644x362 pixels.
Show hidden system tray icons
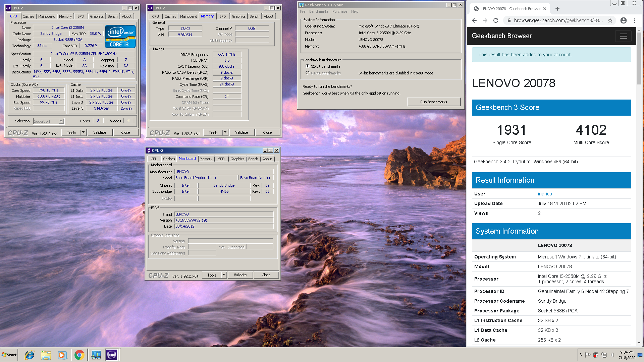click(581, 355)
